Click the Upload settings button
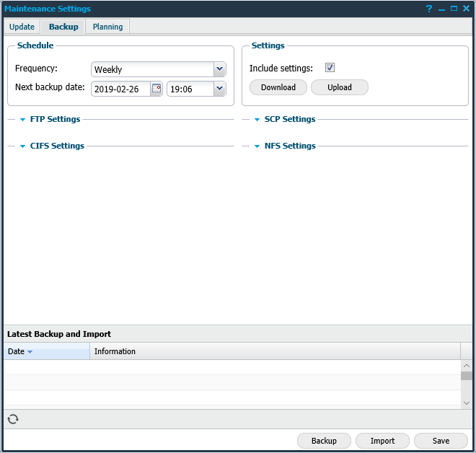476x453 pixels. point(340,87)
